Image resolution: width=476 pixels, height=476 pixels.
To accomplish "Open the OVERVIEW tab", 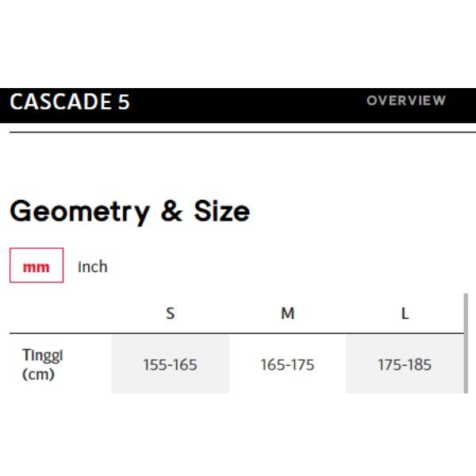I will pos(405,101).
